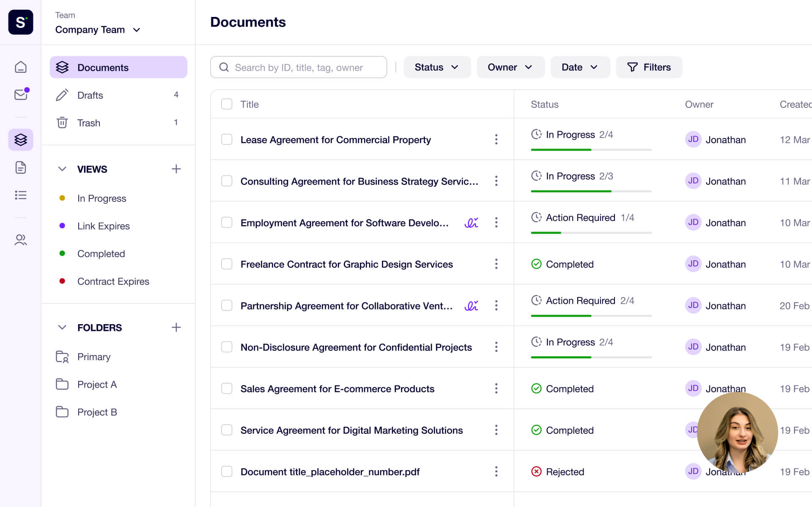The width and height of the screenshot is (812, 507).
Task: Open the Home icon in left rail
Action: [x=20, y=67]
